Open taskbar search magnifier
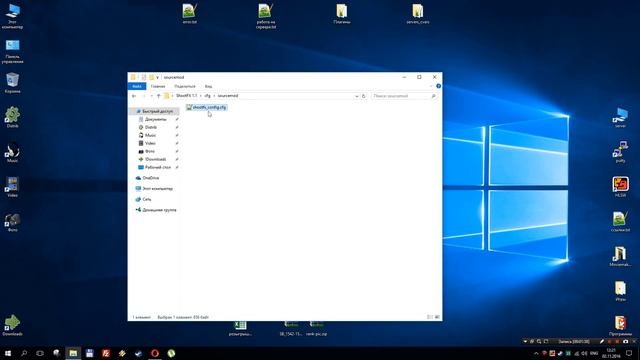This screenshot has width=640, height=360. click(x=24, y=353)
